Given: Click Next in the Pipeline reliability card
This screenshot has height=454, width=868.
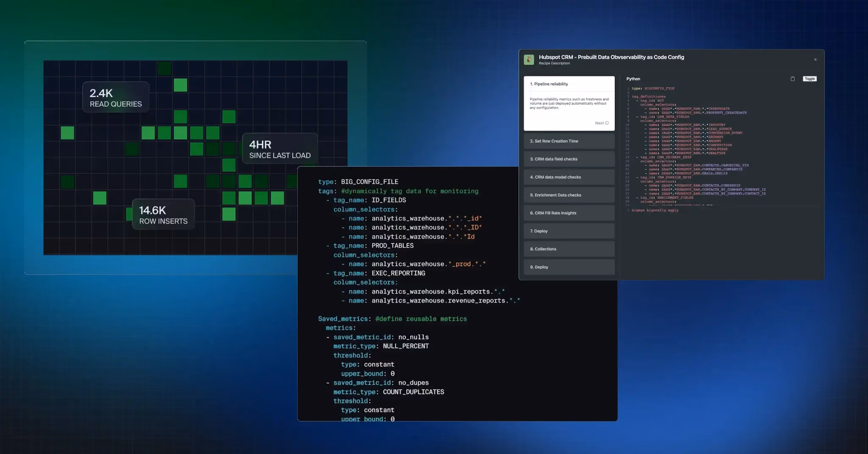Looking at the screenshot, I should [601, 123].
